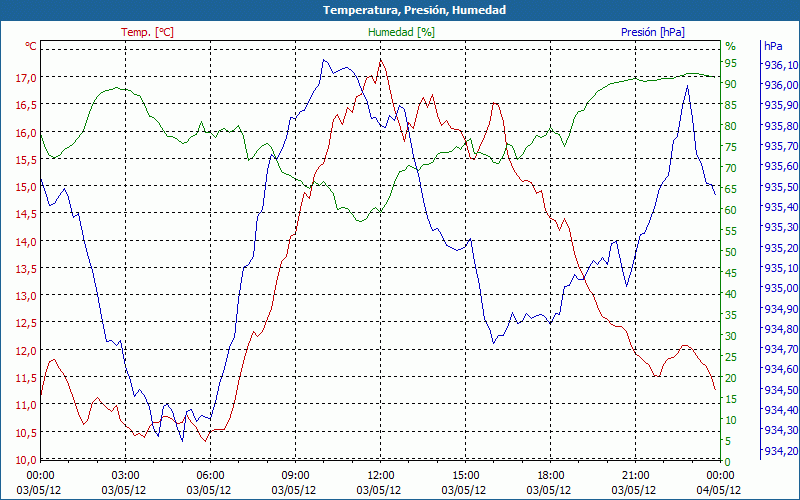Click the "75" humidity axis value
The height and width of the screenshot is (500, 800).
(x=731, y=147)
